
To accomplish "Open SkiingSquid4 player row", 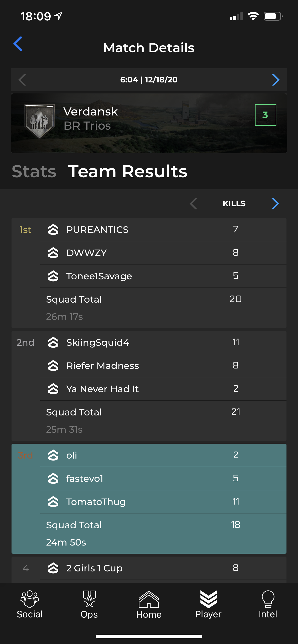I will tap(163, 343).
